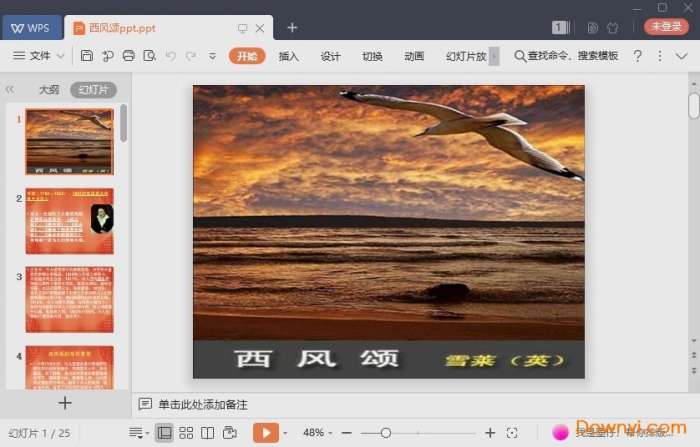The width and height of the screenshot is (700, 447).
Task: Select slide 1 thumbnail
Action: coord(70,142)
